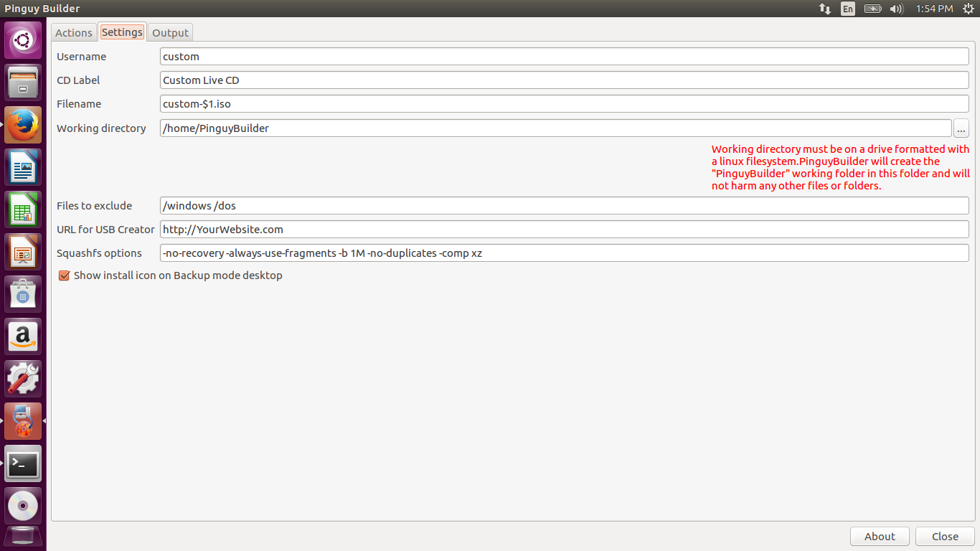Switch to the Output tab

170,33
